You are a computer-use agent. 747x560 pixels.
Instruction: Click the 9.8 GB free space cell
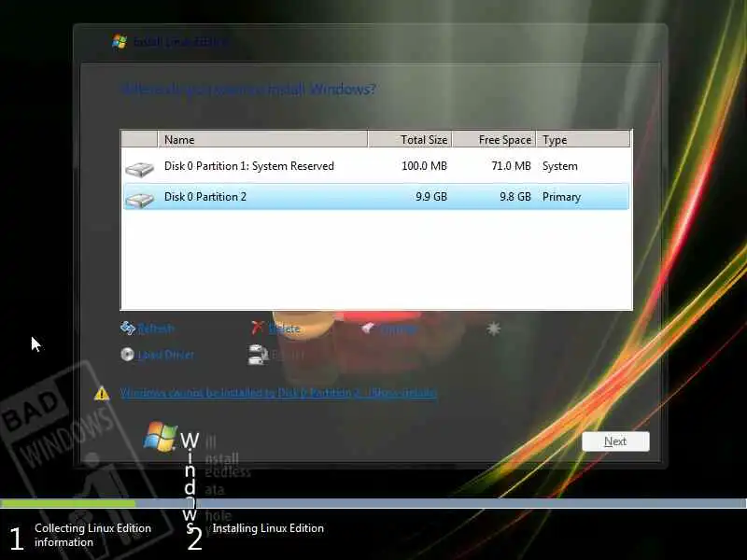click(x=515, y=197)
